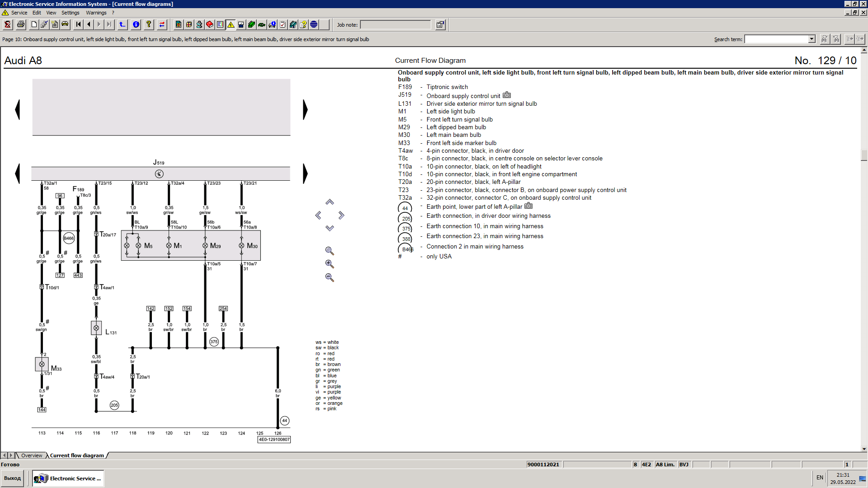The width and height of the screenshot is (868, 488).
Task: Click camera icon beside earth point 44
Action: 528,206
